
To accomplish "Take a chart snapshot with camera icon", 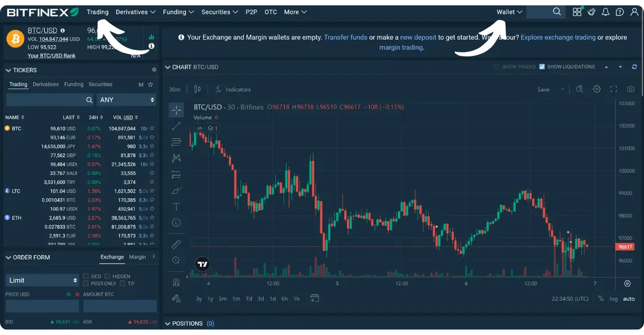I will click(630, 89).
